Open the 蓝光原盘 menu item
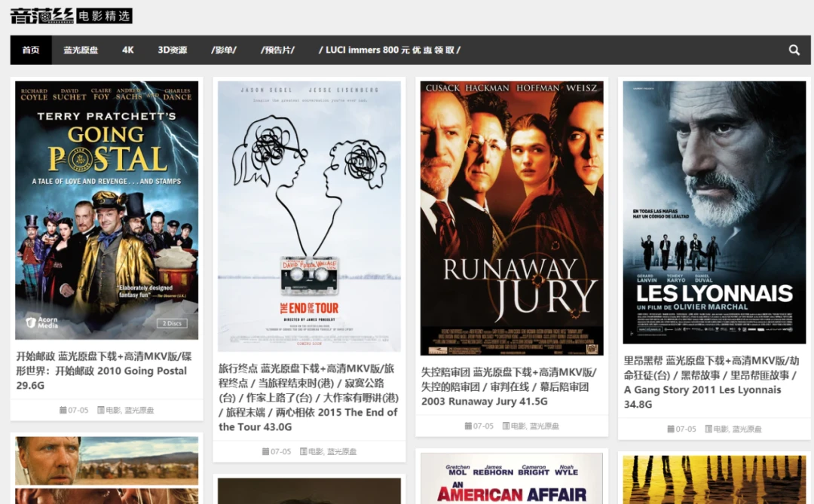This screenshot has height=504, width=814. tap(81, 50)
